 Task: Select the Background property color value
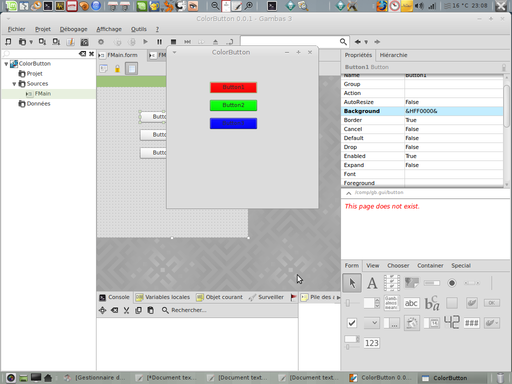pyautogui.click(x=453, y=111)
